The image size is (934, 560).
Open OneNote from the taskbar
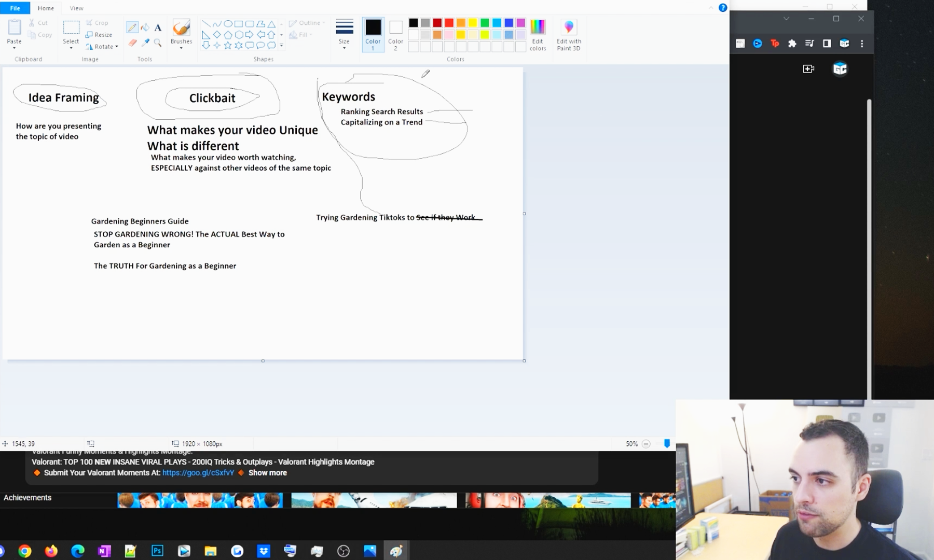click(104, 551)
